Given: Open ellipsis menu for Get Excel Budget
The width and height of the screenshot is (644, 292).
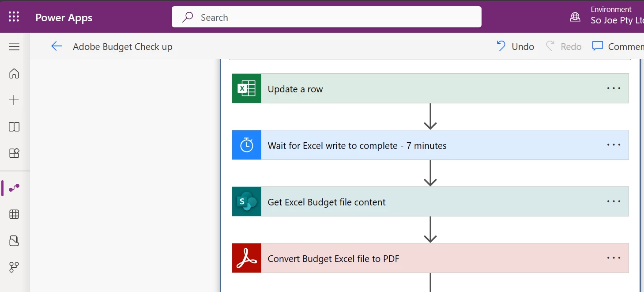Looking at the screenshot, I should tap(614, 201).
